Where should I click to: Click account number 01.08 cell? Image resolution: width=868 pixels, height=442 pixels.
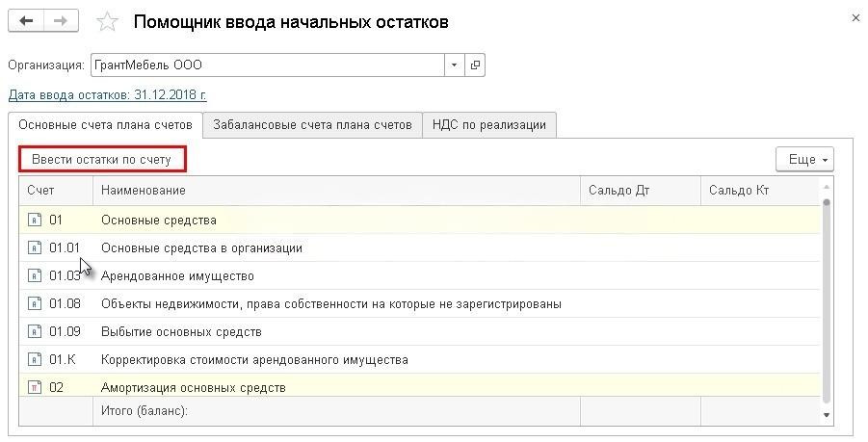65,303
